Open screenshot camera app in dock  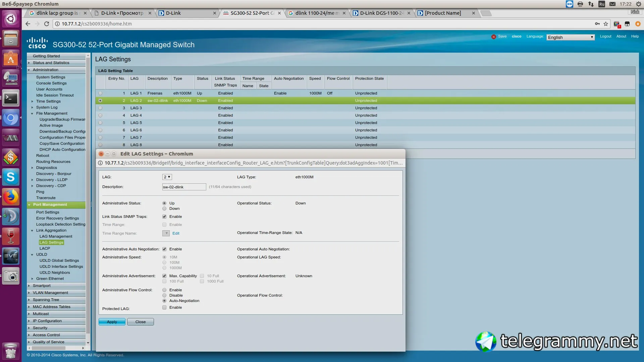pos(11,277)
